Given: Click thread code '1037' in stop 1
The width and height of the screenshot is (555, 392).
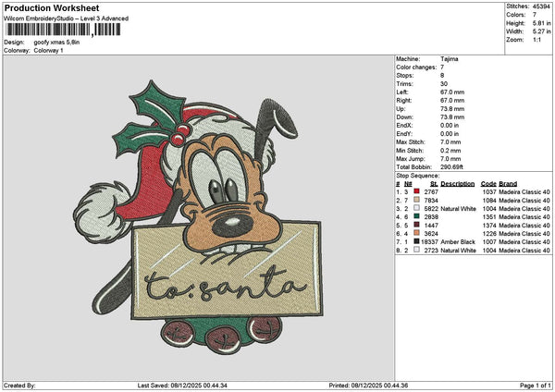Looking at the screenshot, I should point(489,191).
